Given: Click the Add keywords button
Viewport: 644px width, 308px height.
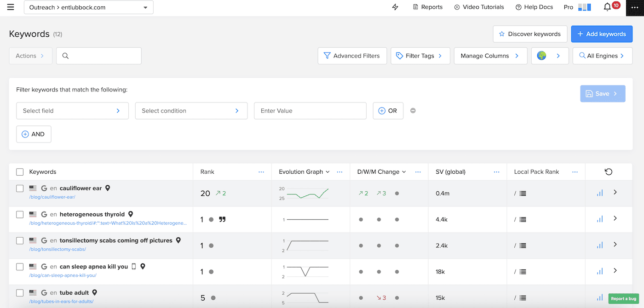Looking at the screenshot, I should click(x=602, y=34).
